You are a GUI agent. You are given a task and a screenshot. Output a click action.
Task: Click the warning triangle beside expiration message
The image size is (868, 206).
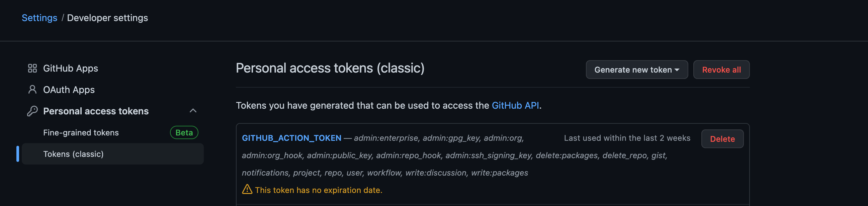coord(247,190)
